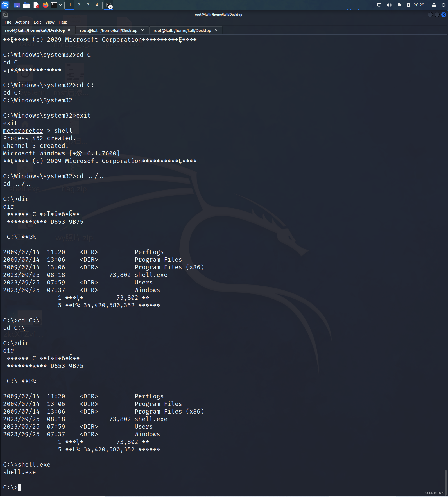This screenshot has width=448, height=497.
Task: Close the second terminal tab
Action: [142, 30]
